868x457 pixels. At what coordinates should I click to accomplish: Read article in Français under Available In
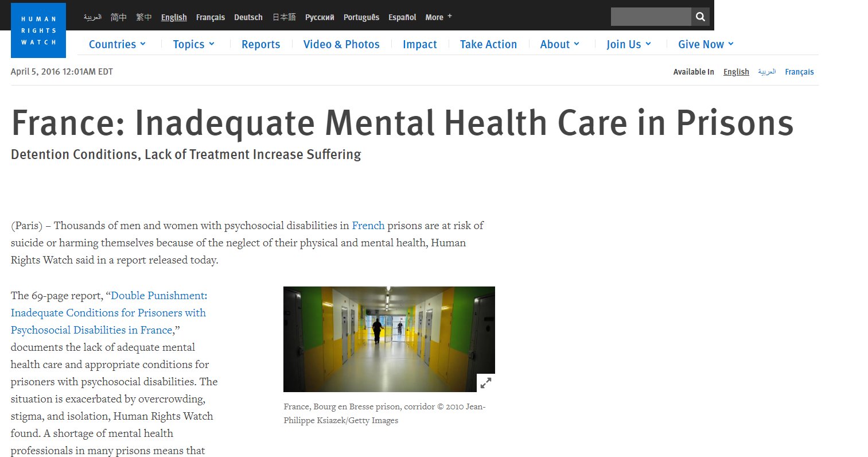799,72
